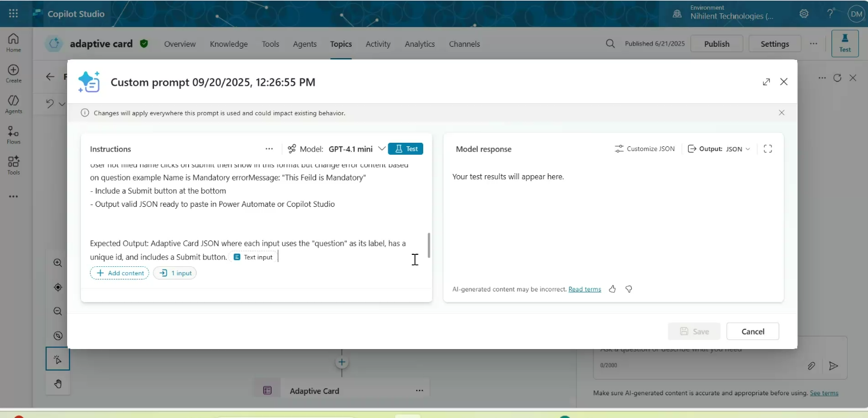Click the Test button in Instructions
868x418 pixels.
coord(406,149)
